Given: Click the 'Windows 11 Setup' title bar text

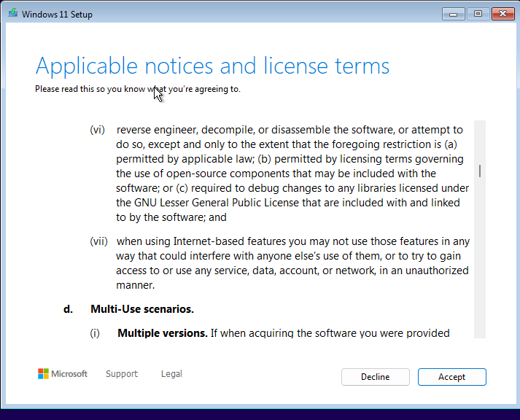Looking at the screenshot, I should (57, 15).
